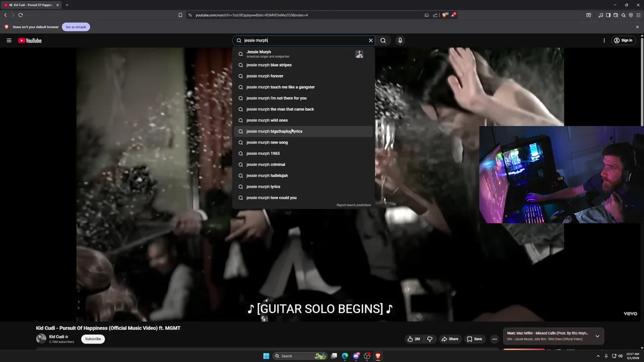Sign in to YouTube

pyautogui.click(x=623, y=41)
